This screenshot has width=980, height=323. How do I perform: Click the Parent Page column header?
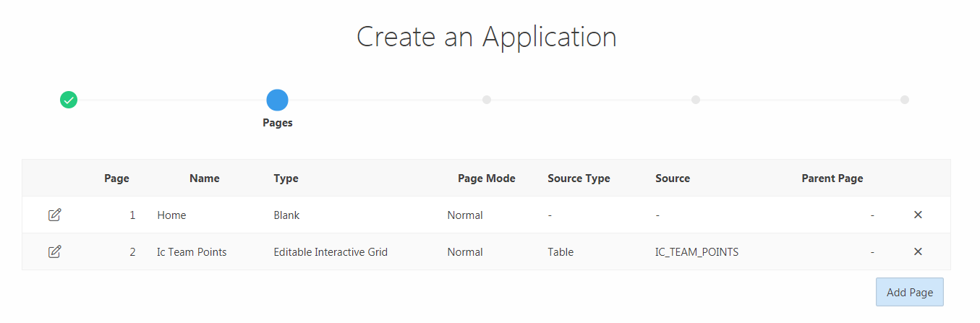(832, 178)
